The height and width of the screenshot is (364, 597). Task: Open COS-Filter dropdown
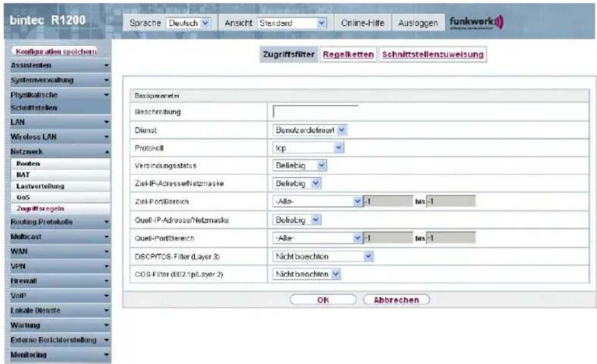coord(306,274)
